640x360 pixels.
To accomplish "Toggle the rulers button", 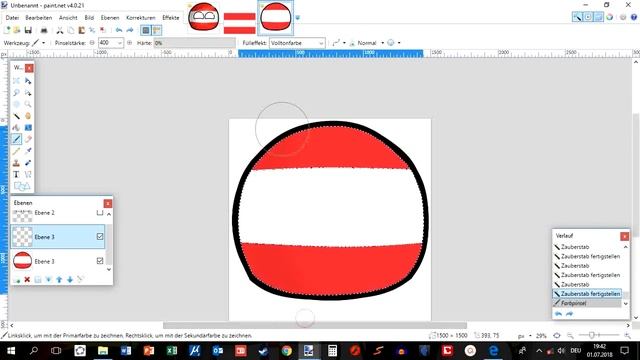I will [x=157, y=30].
